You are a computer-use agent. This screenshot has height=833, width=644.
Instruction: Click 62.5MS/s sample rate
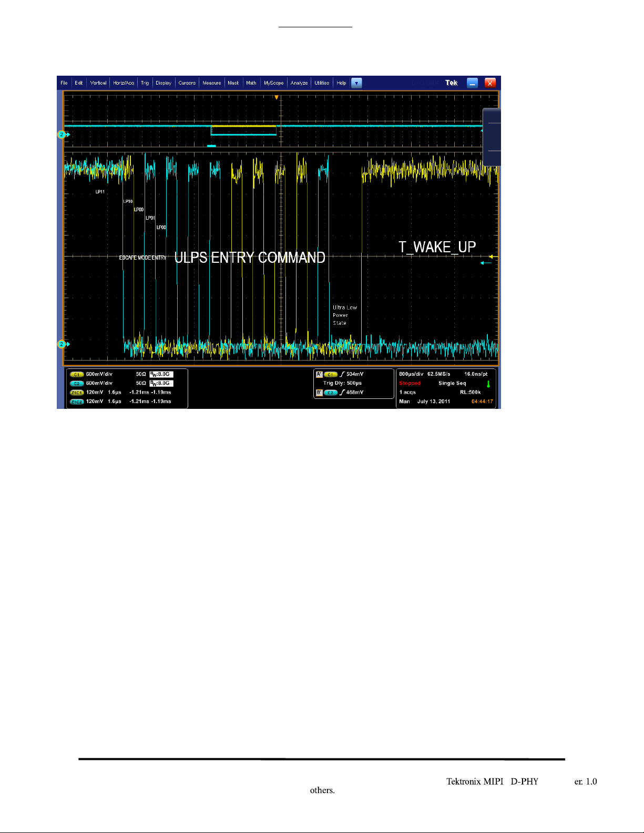tap(439, 374)
